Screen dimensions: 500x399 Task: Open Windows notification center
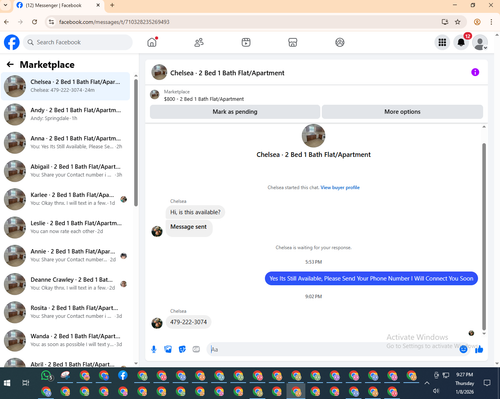pyautogui.click(x=487, y=383)
